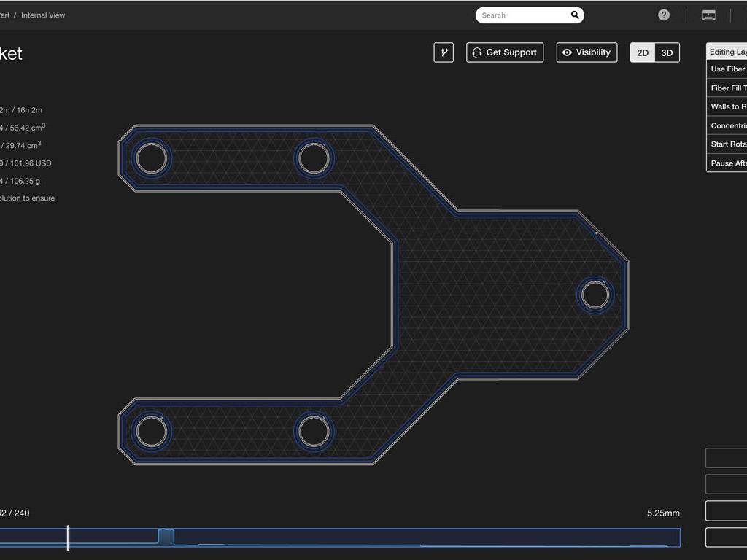The image size is (747, 560).
Task: Switch to 3D view
Action: (667, 52)
